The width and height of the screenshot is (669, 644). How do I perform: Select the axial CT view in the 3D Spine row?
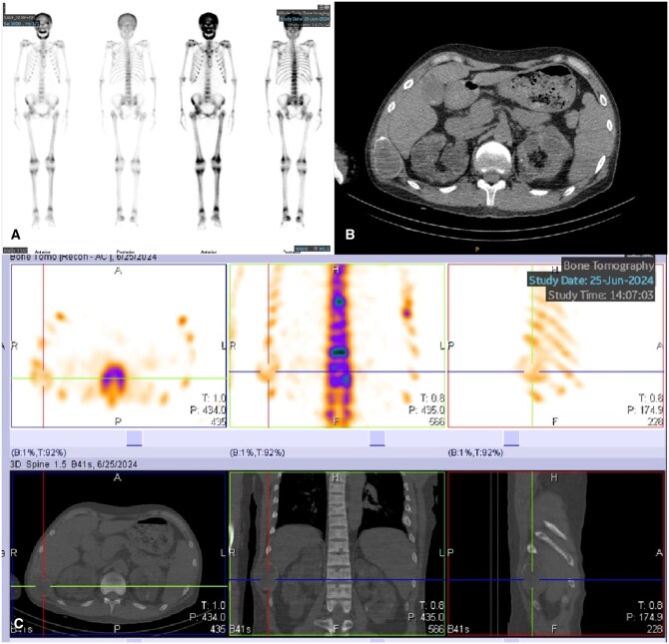(119, 553)
